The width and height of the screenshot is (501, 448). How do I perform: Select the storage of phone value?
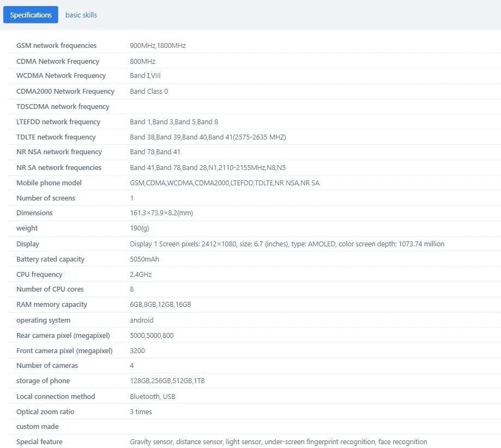coord(167,381)
